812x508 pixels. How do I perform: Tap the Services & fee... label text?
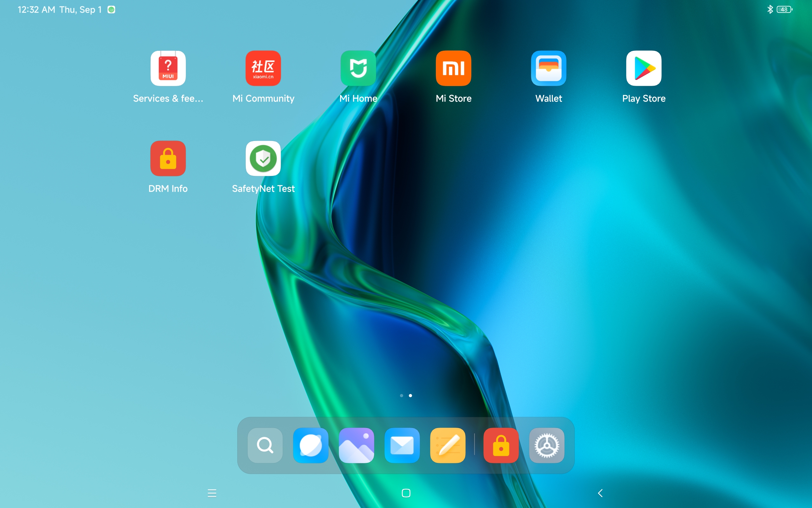click(x=168, y=98)
